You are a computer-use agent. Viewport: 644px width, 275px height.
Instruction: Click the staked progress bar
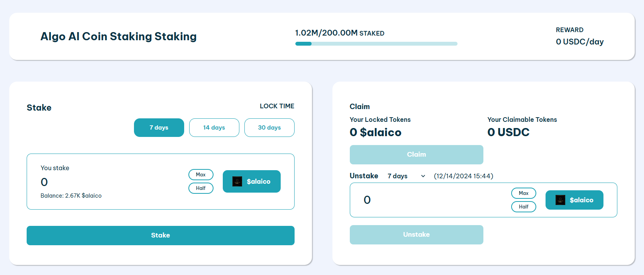(x=376, y=44)
